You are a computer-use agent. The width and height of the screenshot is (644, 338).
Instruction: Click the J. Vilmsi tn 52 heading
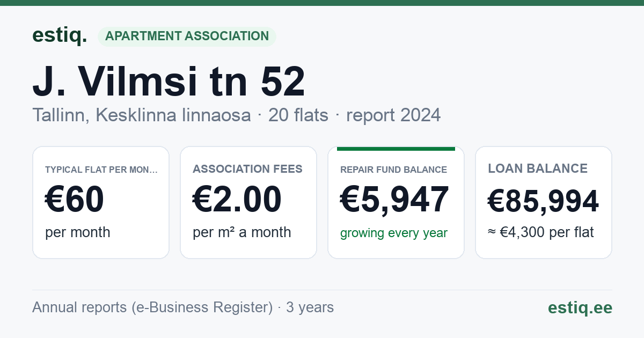169,81
